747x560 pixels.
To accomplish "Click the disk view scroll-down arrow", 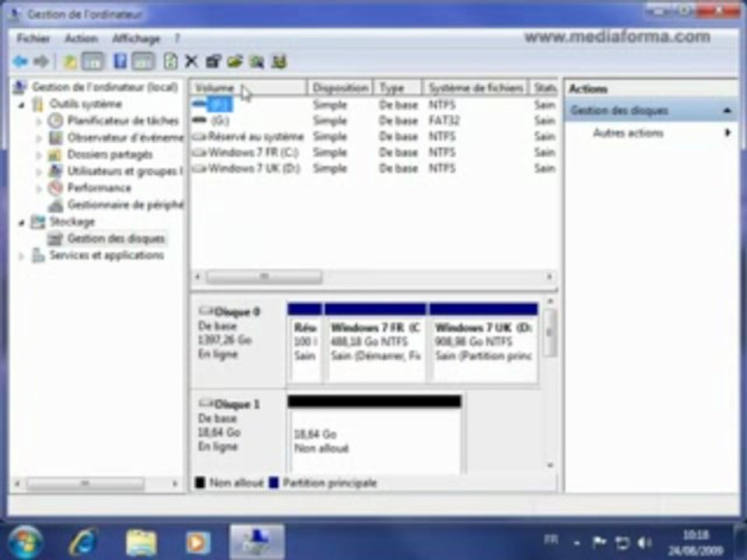I will coord(550,465).
